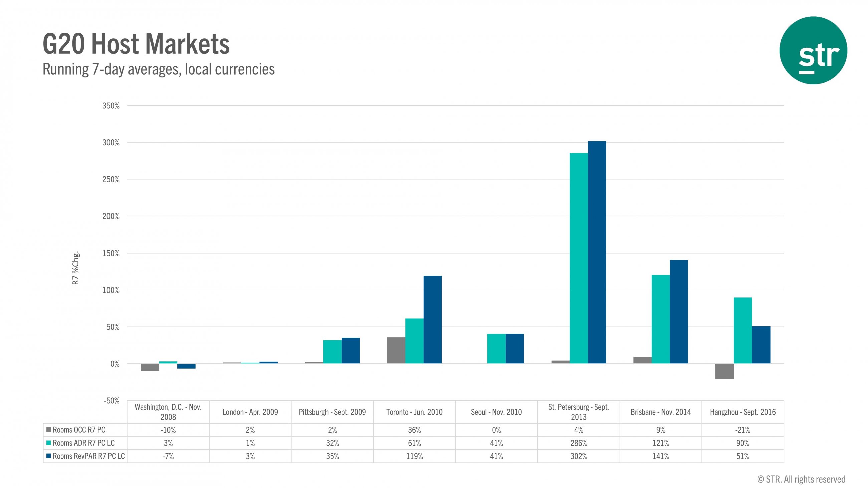Select the Pittsburgh - Sept. 2009 column header
The height and width of the screenshot is (488, 868).
point(332,412)
